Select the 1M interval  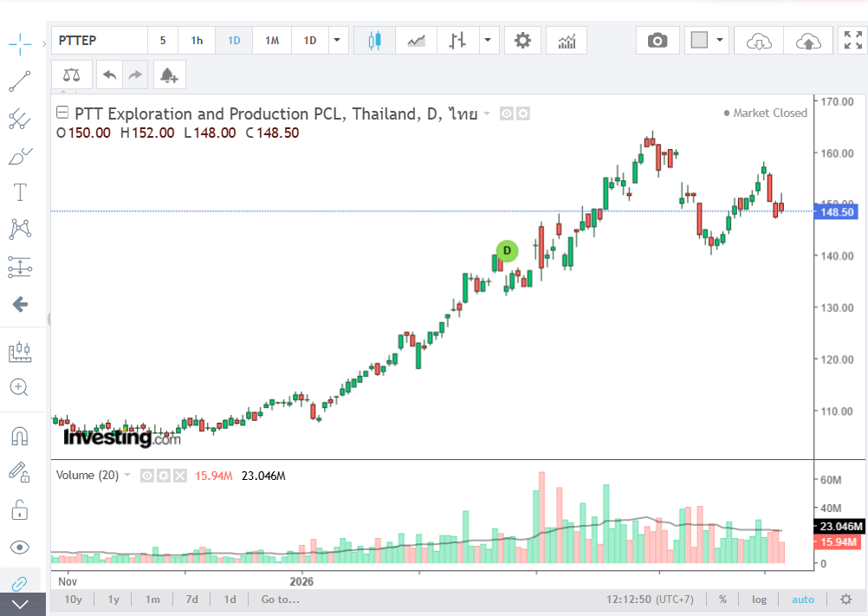click(x=272, y=41)
